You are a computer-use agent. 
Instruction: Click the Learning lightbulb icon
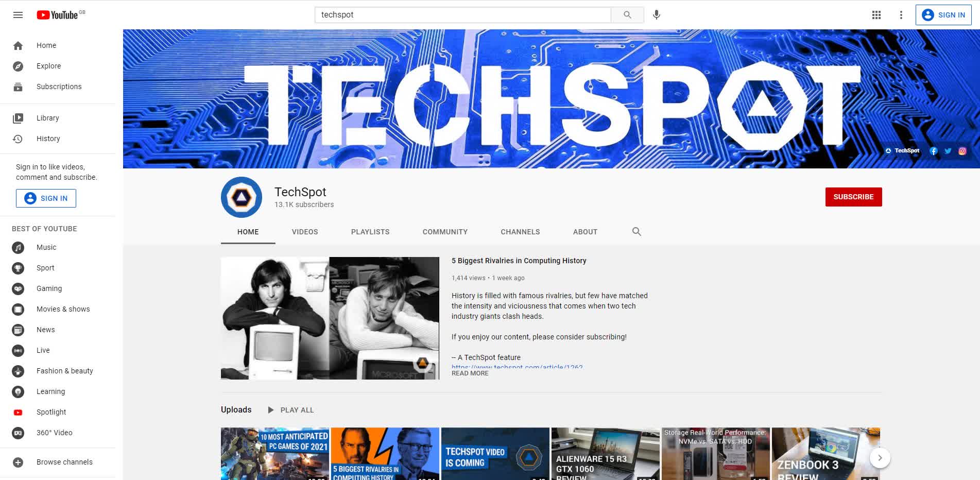(18, 391)
